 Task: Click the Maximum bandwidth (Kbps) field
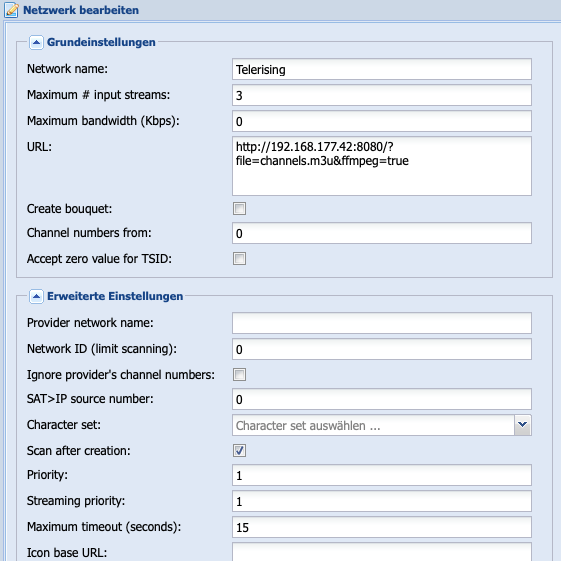click(382, 121)
